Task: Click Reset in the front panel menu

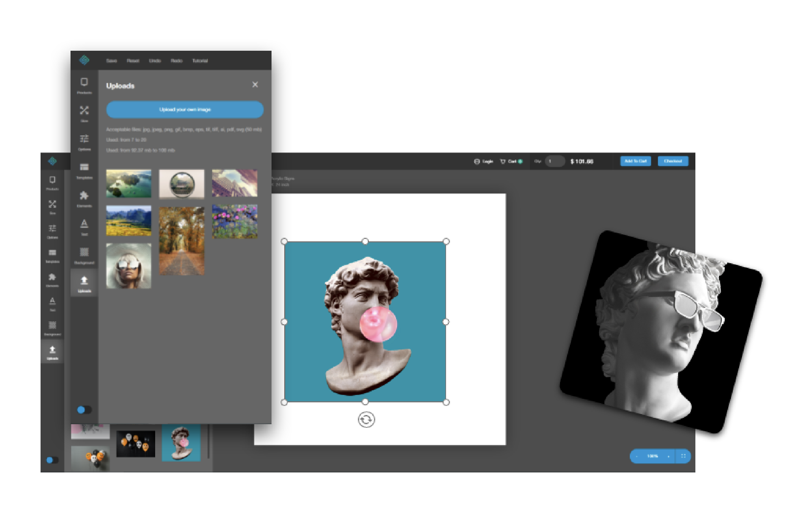Action: point(133,61)
